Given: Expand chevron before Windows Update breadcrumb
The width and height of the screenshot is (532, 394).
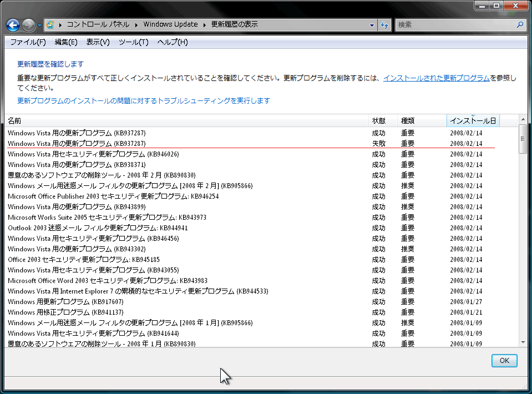Looking at the screenshot, I should (x=136, y=25).
